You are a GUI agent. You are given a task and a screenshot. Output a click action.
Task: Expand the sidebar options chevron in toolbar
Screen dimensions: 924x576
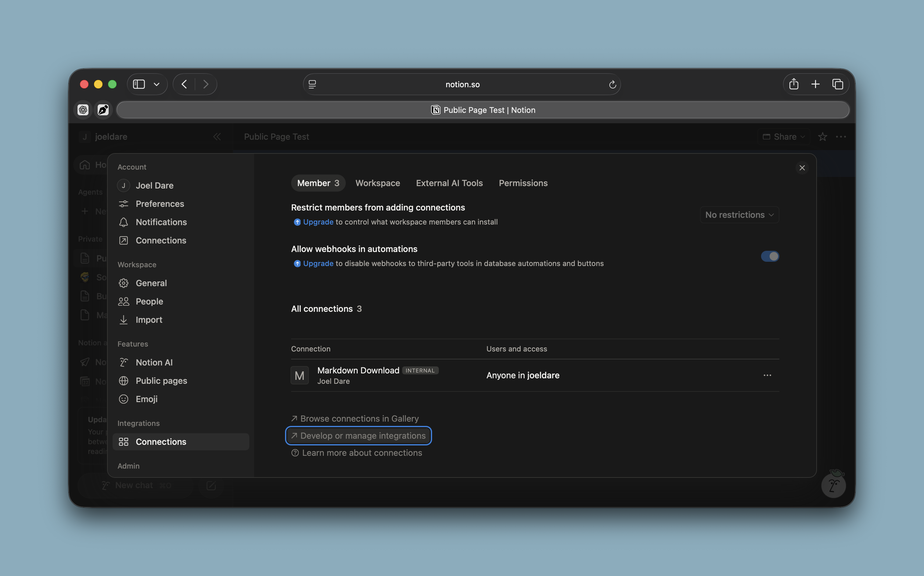156,84
